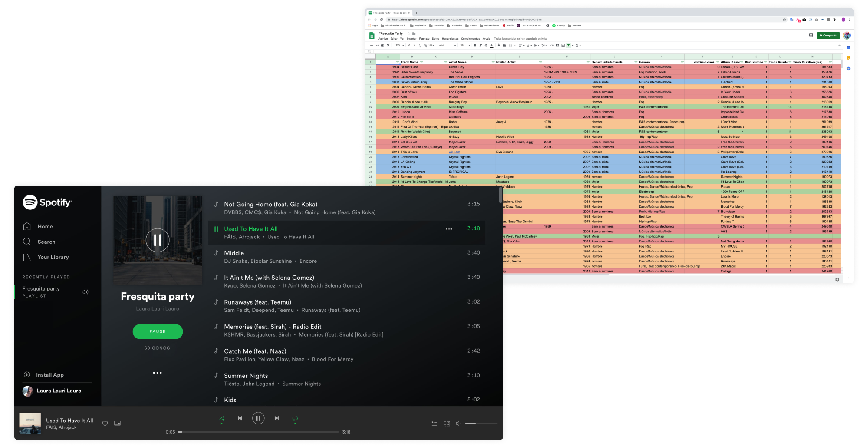Toggle repeat in Spotify player
The width and height of the screenshot is (868, 447).
point(295,418)
